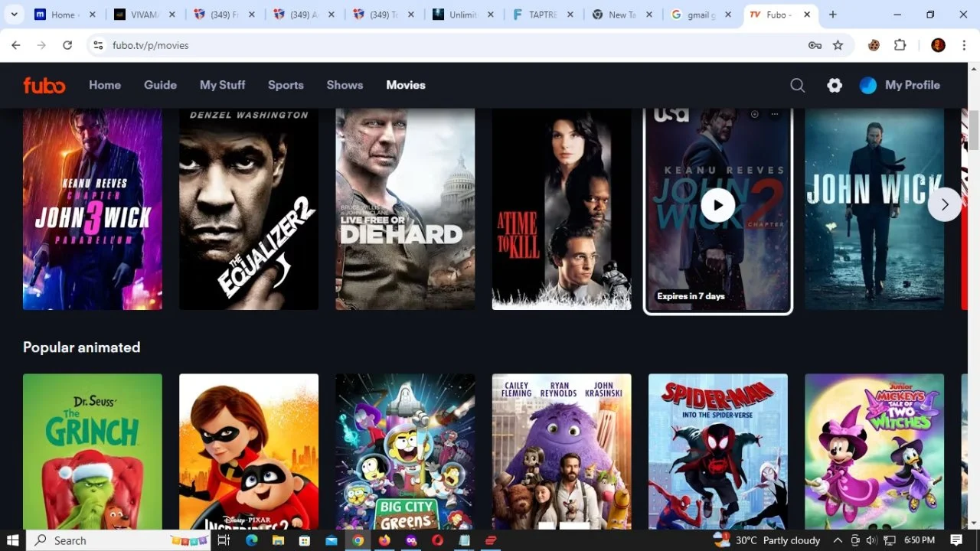Click the address bar URL fubo.tv/p/movies
980x551 pixels.
click(151, 45)
